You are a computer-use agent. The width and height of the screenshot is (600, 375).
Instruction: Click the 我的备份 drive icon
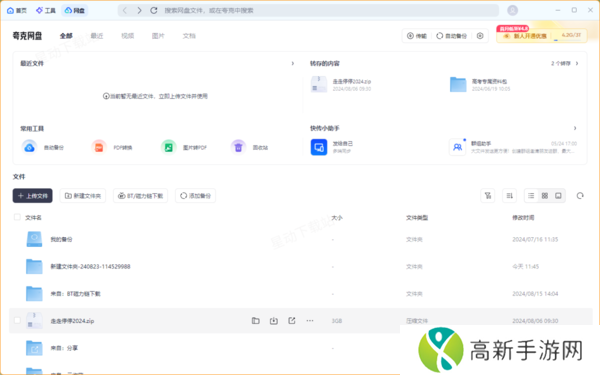pos(34,239)
